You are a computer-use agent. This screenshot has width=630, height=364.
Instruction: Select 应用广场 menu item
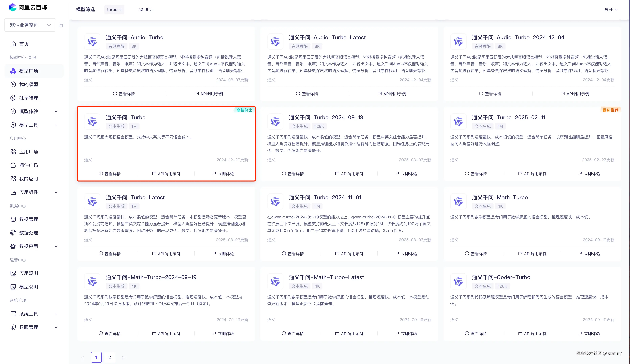pyautogui.click(x=29, y=152)
